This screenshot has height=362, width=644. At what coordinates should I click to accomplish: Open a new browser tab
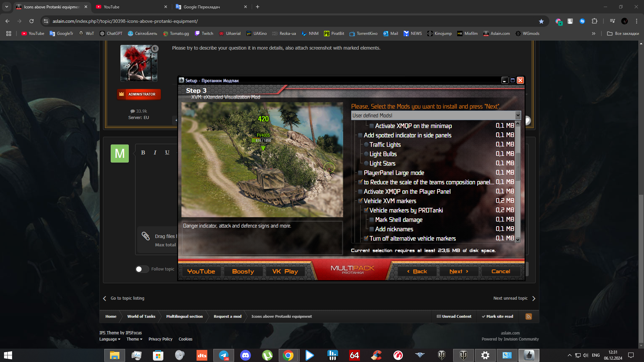pos(258,7)
